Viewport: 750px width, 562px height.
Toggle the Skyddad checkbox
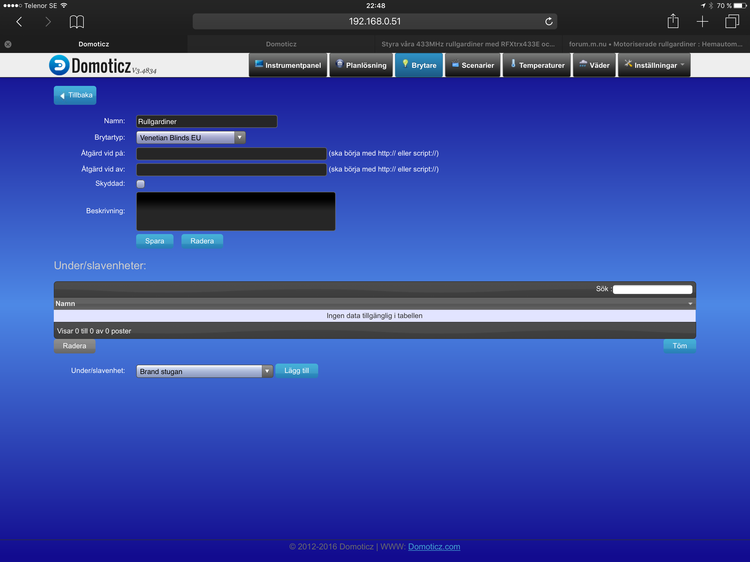pos(141,184)
